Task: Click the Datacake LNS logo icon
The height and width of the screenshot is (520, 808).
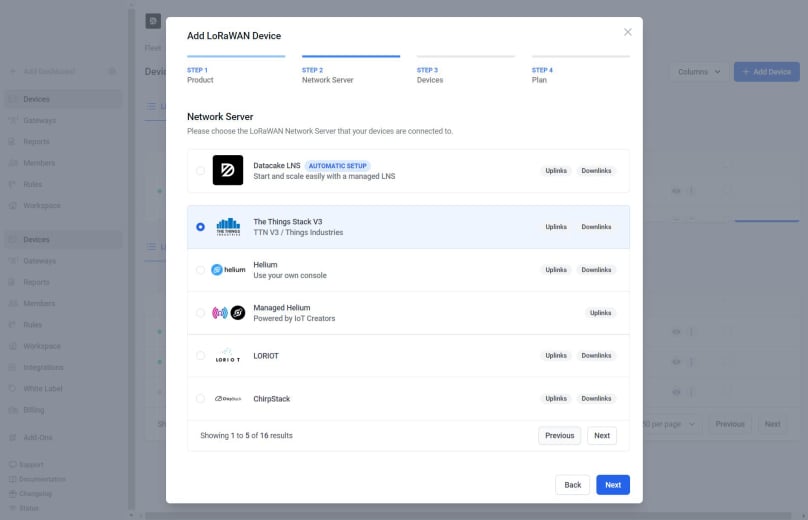Action: pos(228,171)
